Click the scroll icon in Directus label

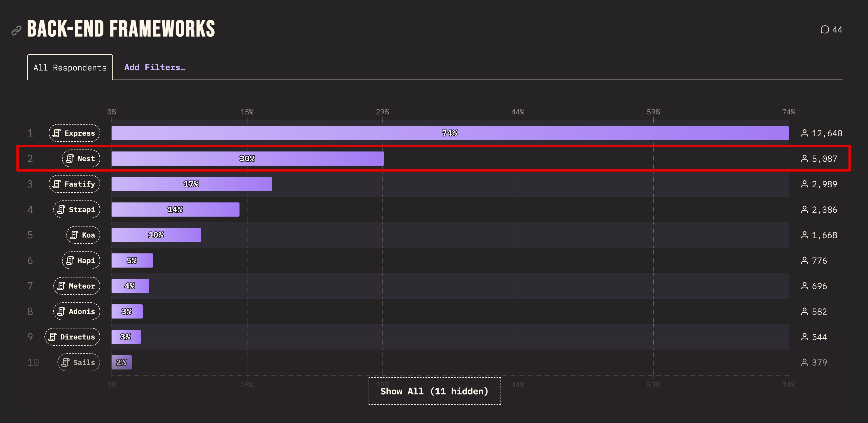(52, 337)
